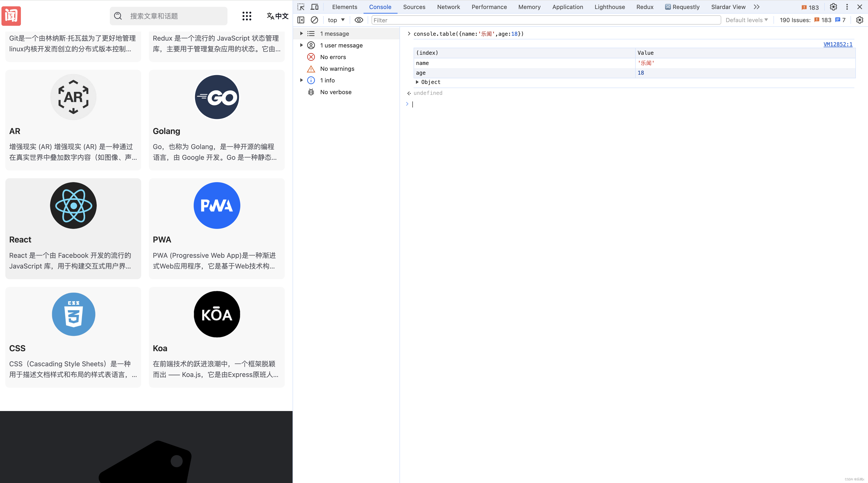Open the CSS card title
This screenshot has height=483, width=868.
(17, 348)
